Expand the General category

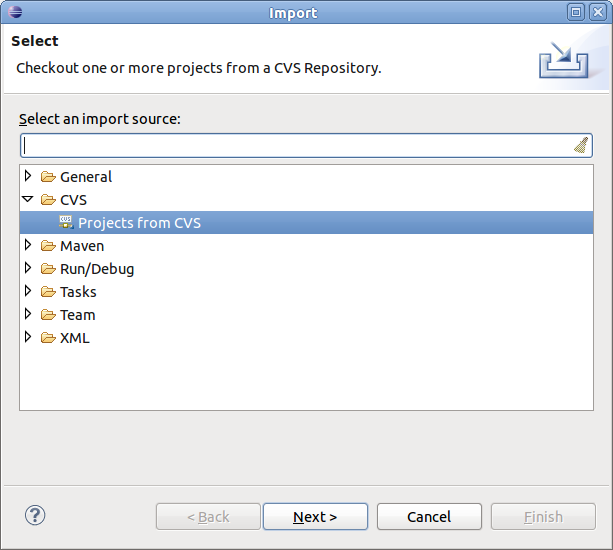click(28, 177)
